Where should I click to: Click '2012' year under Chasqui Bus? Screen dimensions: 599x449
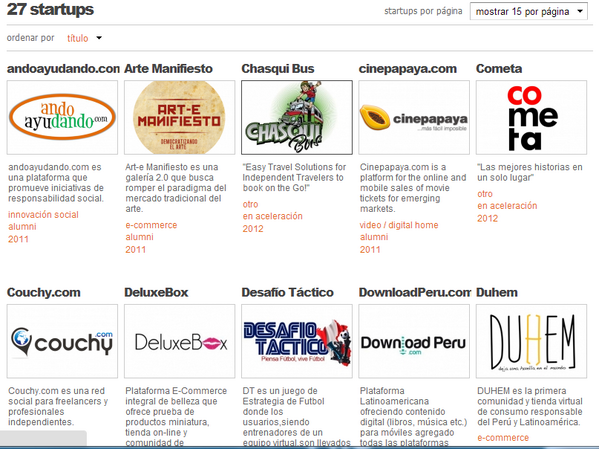pyautogui.click(x=253, y=229)
